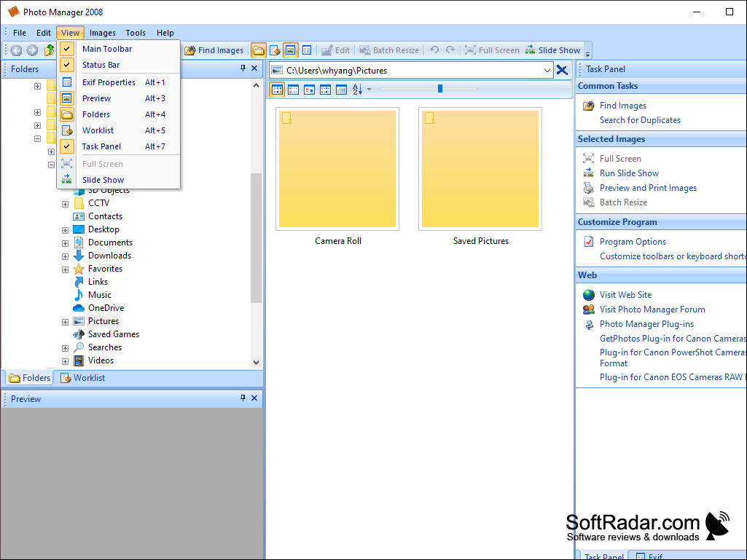Select the details list view icon

pyautogui.click(x=341, y=89)
